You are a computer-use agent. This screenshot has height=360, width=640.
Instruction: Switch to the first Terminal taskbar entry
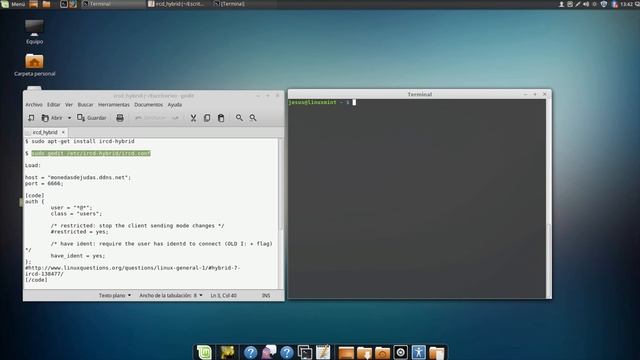pyautogui.click(x=112, y=4)
